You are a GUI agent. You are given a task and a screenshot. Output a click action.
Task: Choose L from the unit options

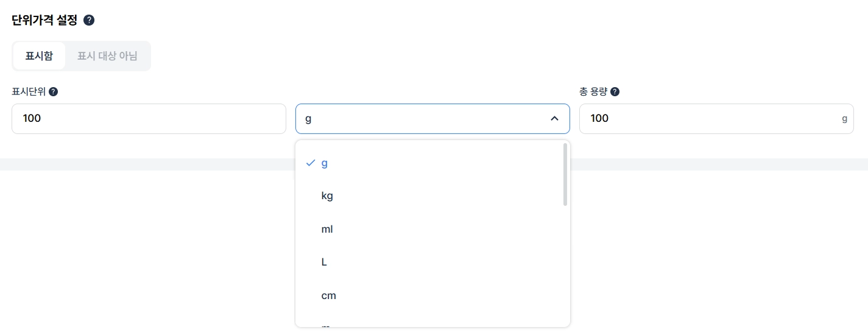pos(324,263)
